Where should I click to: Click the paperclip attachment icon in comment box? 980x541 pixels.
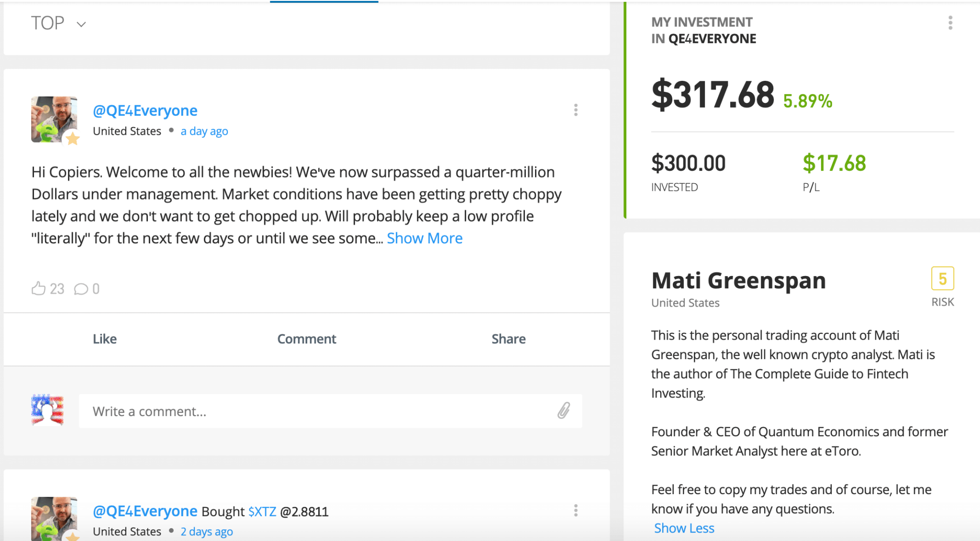(564, 410)
